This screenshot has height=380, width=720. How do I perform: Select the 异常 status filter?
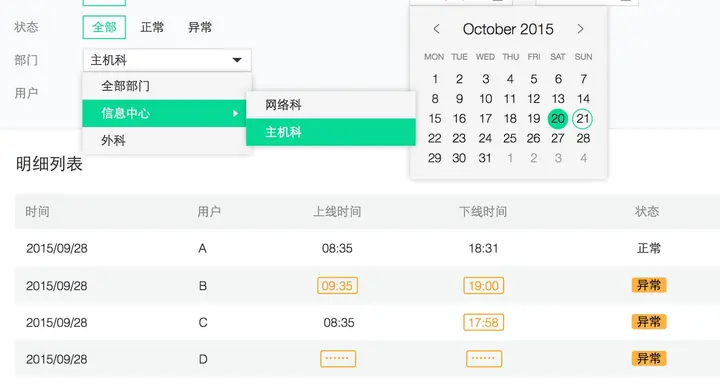click(200, 27)
